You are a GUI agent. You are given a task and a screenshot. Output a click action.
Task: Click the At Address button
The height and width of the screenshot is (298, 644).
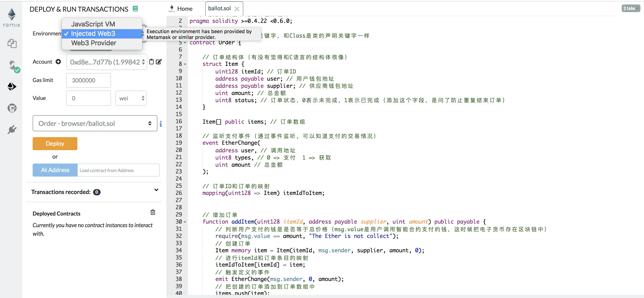(x=55, y=170)
